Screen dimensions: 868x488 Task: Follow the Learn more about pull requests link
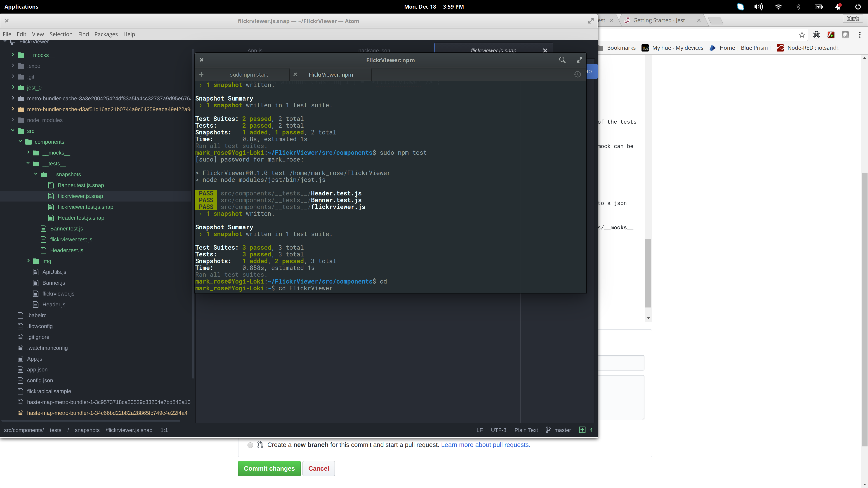(485, 445)
